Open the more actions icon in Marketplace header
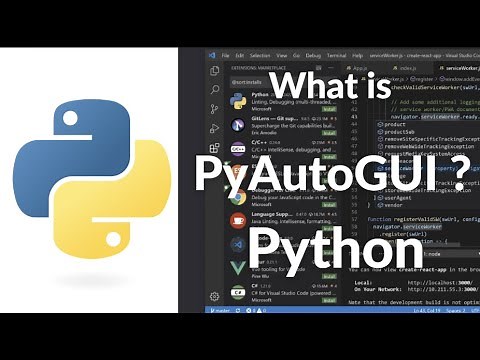The width and height of the screenshot is (480, 360). (x=331, y=68)
